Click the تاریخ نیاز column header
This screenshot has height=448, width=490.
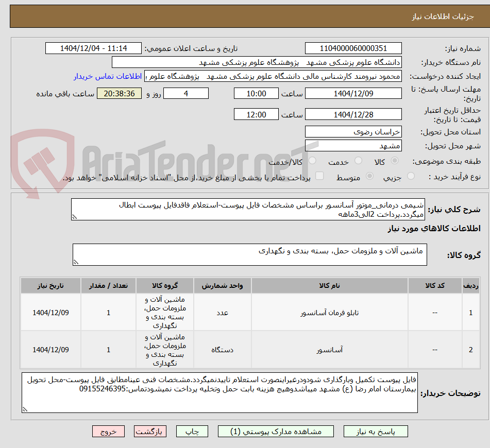pos(50,286)
